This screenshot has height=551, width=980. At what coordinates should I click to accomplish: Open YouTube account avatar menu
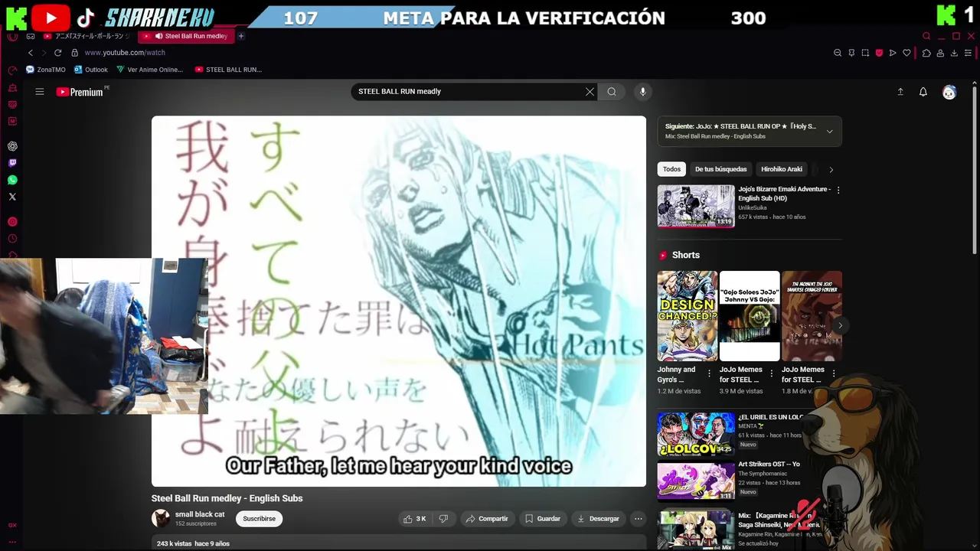949,92
